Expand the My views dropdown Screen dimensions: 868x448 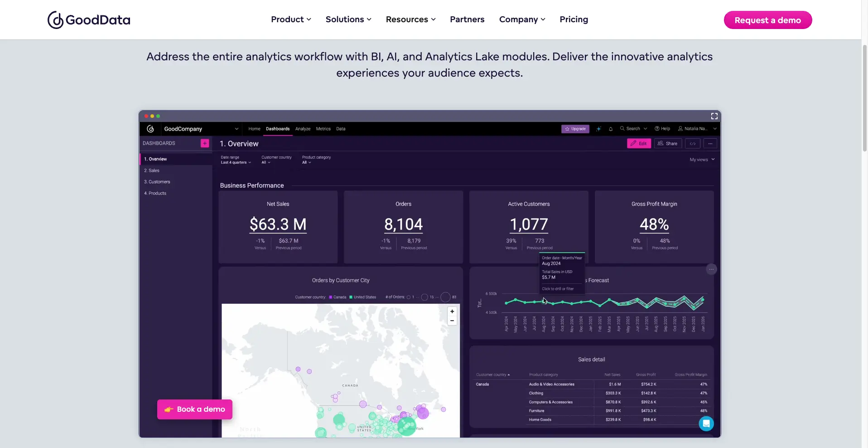702,160
